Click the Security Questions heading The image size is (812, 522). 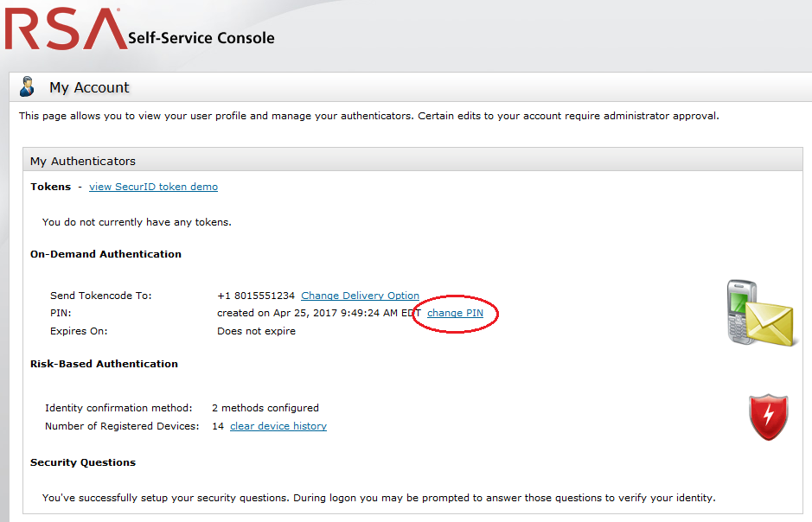pos(83,462)
